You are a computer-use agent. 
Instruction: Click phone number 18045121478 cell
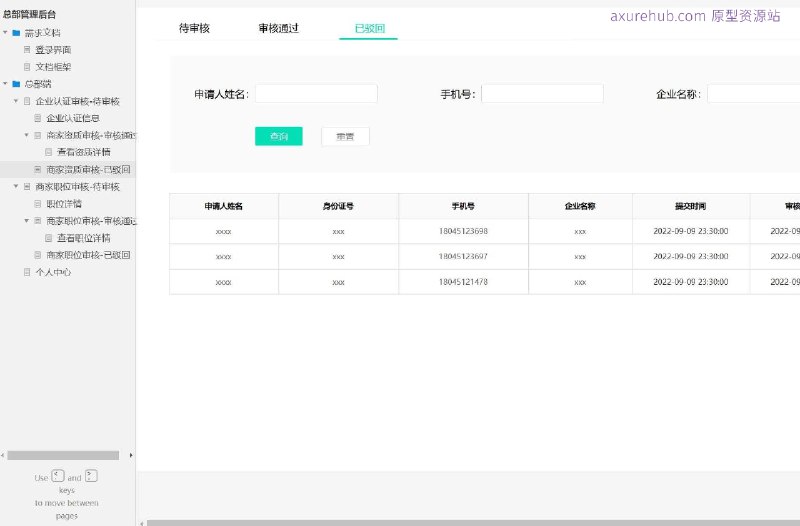click(463, 282)
